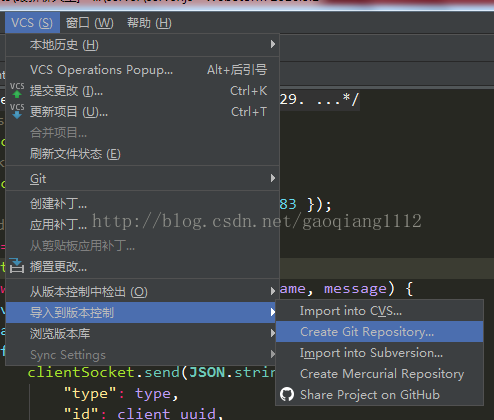
Task: Select 更新项目 (U)... entry
Action: point(143,112)
